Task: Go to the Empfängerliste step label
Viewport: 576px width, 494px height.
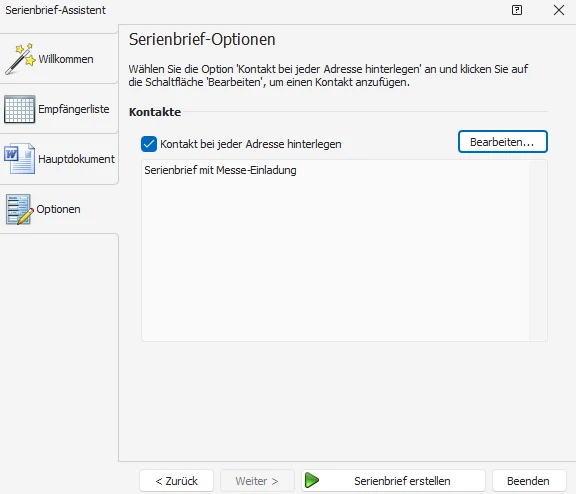Action: click(73, 109)
